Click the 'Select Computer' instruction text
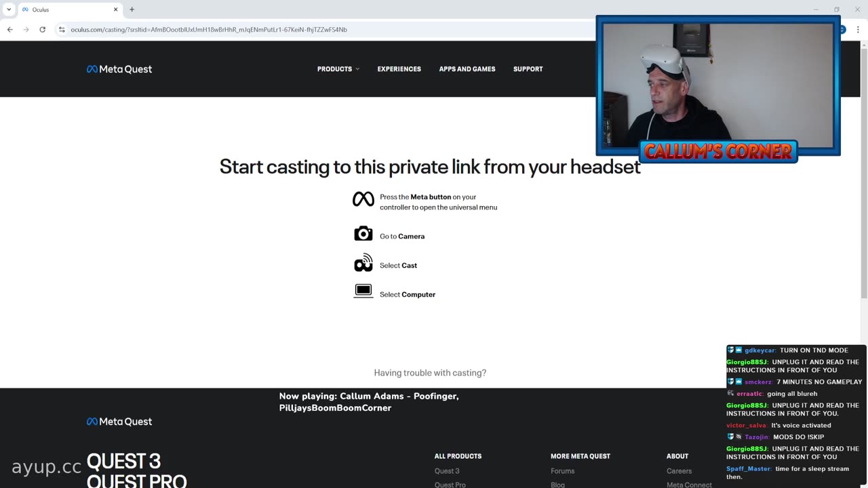Screen dimensions: 868x488 [x=408, y=295]
